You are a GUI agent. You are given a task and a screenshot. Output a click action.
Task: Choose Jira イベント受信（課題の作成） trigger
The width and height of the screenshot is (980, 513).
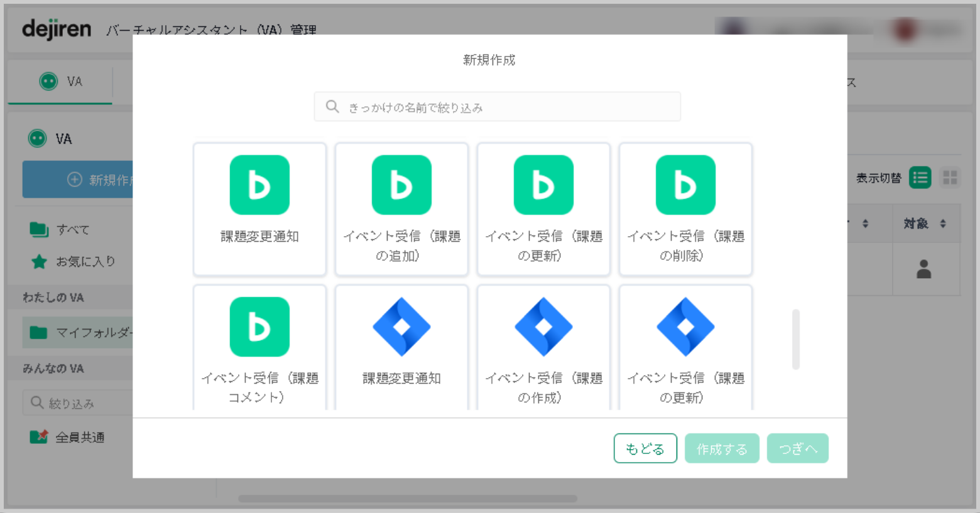pyautogui.click(x=543, y=348)
